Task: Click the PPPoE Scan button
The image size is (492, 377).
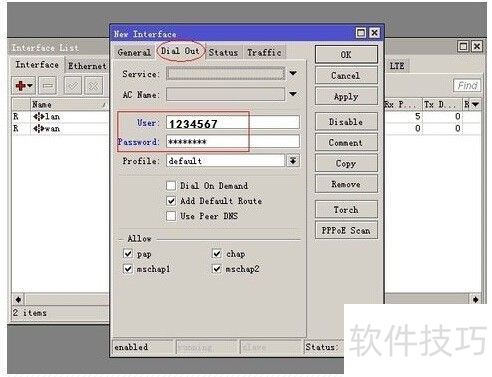Action: [x=346, y=230]
